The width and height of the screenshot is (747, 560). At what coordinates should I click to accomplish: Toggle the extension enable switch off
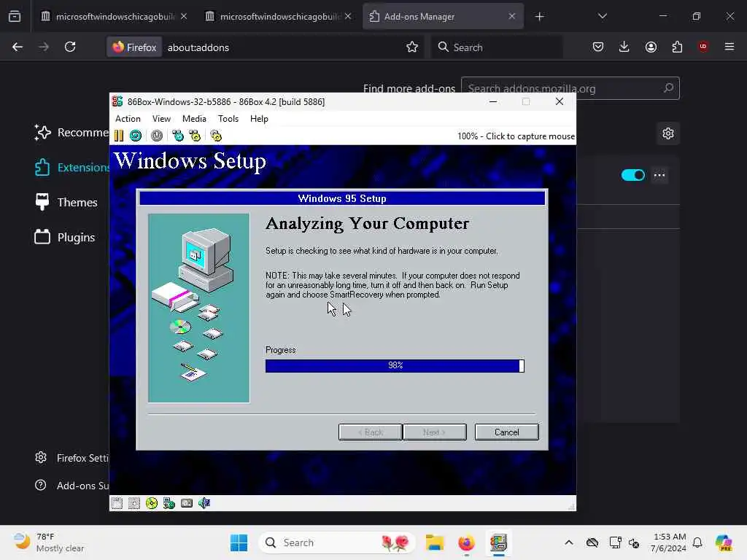[x=632, y=175]
